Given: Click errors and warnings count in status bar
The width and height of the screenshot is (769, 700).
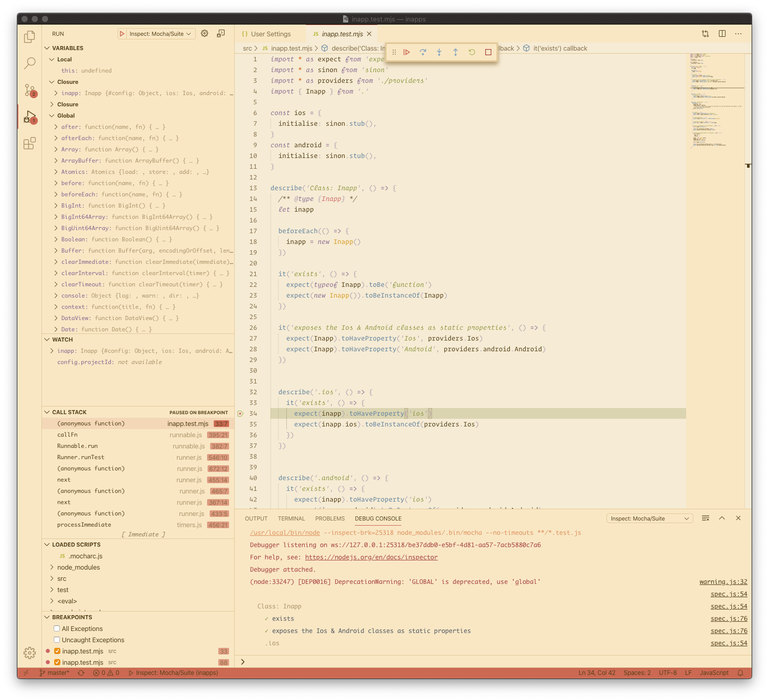Looking at the screenshot, I should coord(106,673).
